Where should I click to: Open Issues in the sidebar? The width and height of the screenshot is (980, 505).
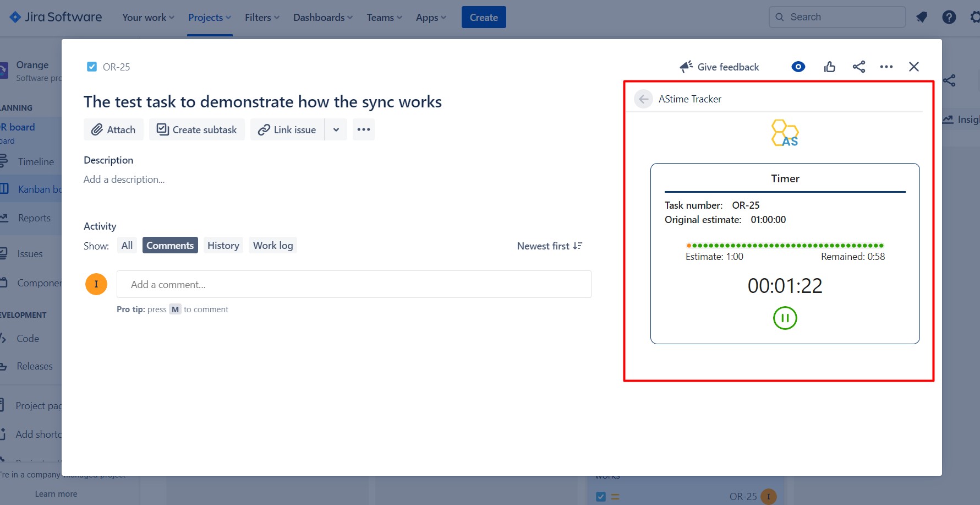[31, 254]
